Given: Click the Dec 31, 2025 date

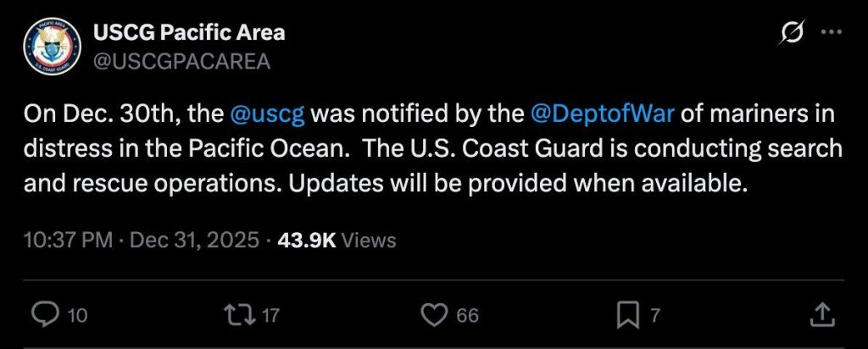Looking at the screenshot, I should pos(196,241).
